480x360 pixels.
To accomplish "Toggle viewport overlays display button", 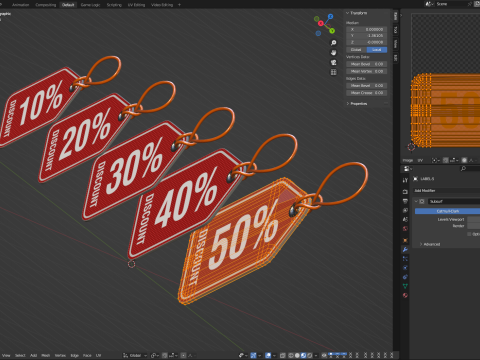I will 268,355.
